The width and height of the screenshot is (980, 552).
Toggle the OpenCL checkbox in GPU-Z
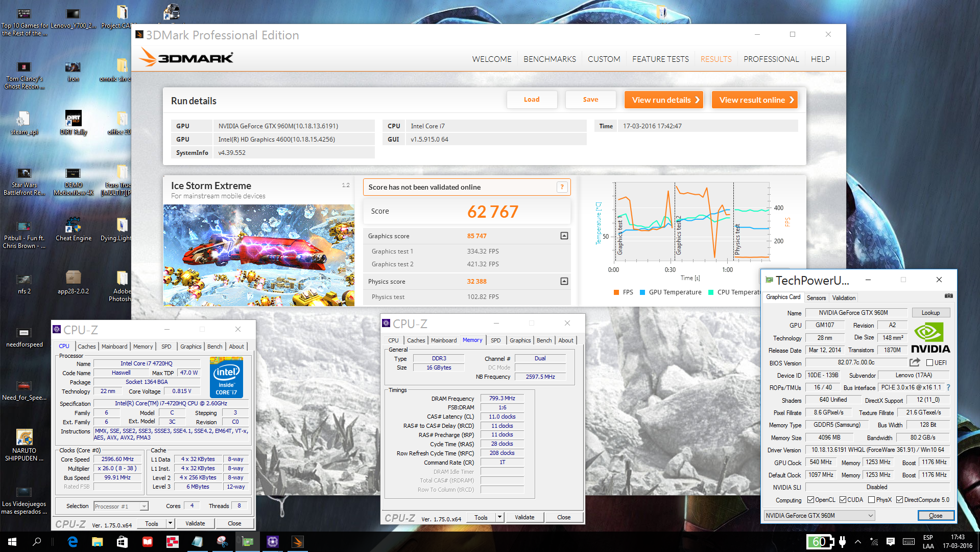pos(810,500)
